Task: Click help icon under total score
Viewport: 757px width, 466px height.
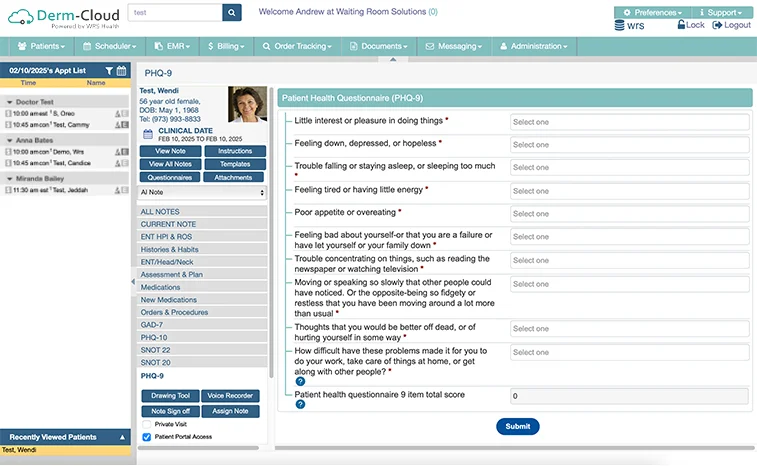Action: tap(300, 405)
